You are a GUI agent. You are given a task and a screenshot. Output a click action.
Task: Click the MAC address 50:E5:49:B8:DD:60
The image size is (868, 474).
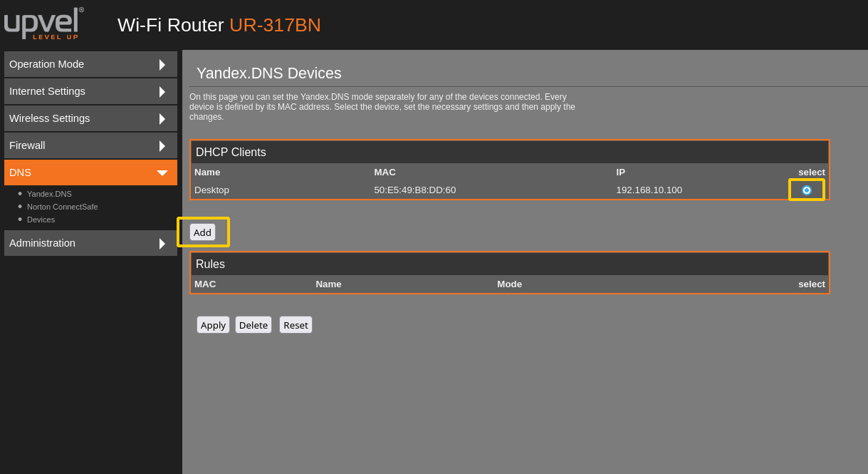tap(414, 190)
